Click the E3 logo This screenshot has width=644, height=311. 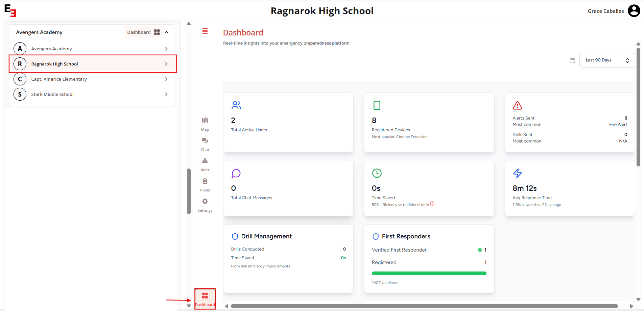[10, 10]
